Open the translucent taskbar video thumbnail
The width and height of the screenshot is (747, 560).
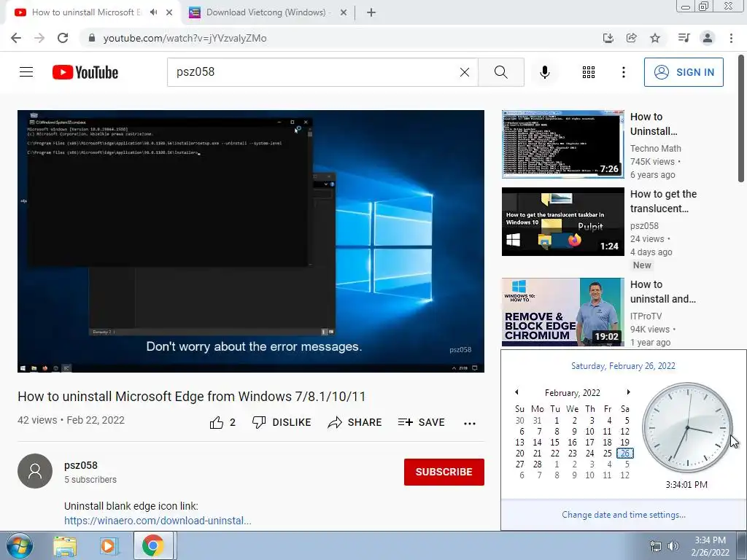[563, 222]
